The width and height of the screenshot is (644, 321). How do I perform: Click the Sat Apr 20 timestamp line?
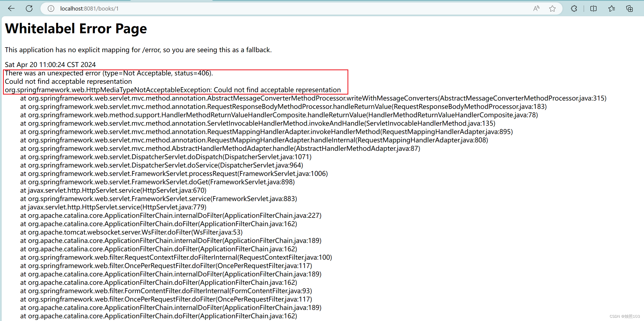click(50, 65)
